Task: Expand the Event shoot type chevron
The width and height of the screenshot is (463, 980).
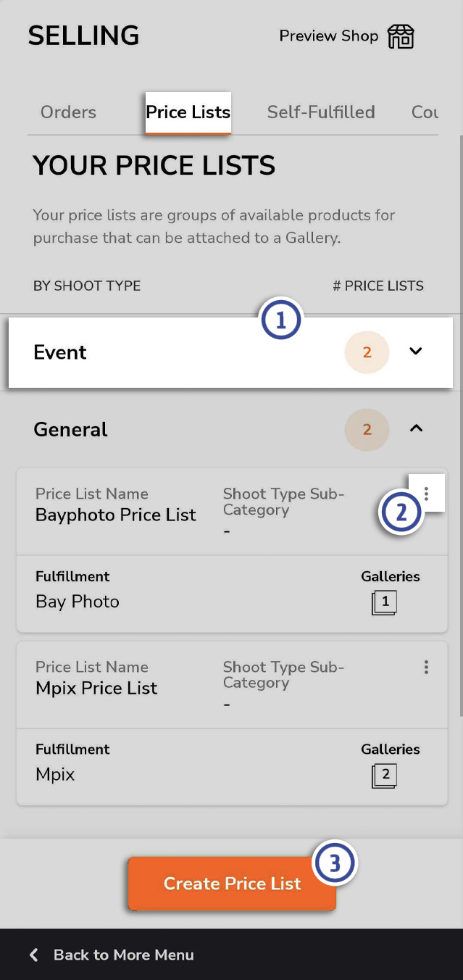Action: (x=415, y=352)
